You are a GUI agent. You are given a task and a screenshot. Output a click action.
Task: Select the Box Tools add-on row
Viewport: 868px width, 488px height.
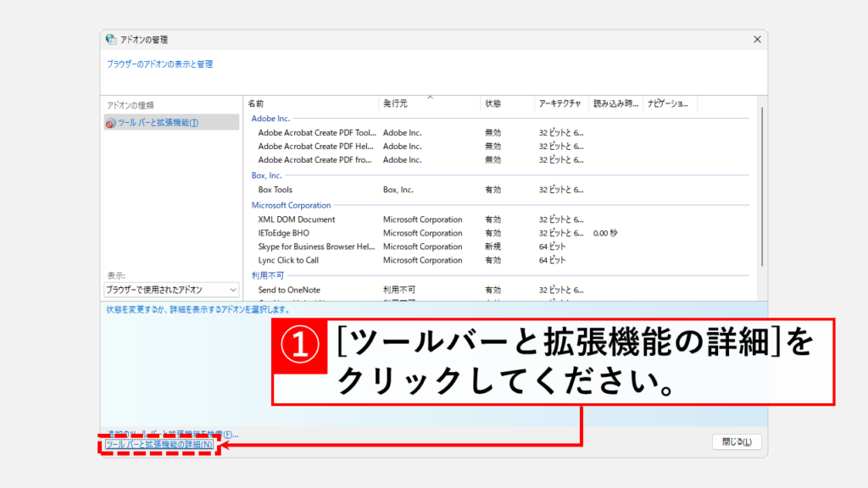click(x=275, y=190)
